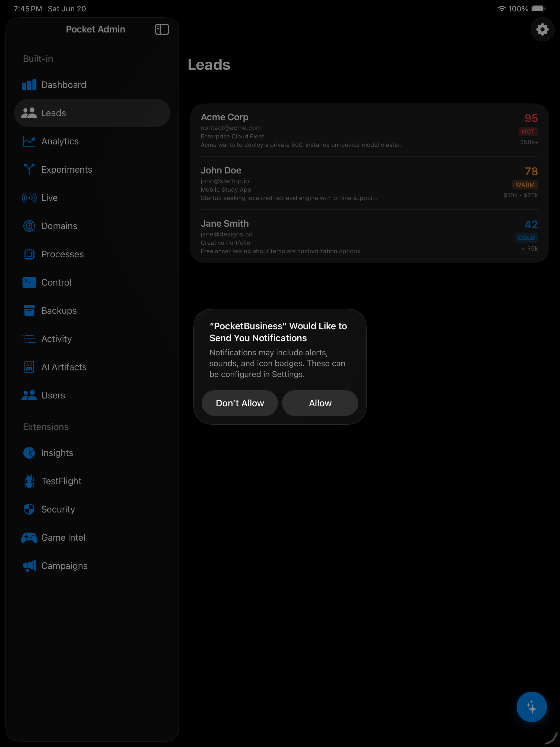This screenshot has width=560, height=747.
Task: Tap the battery indicator in status bar
Action: point(538,9)
